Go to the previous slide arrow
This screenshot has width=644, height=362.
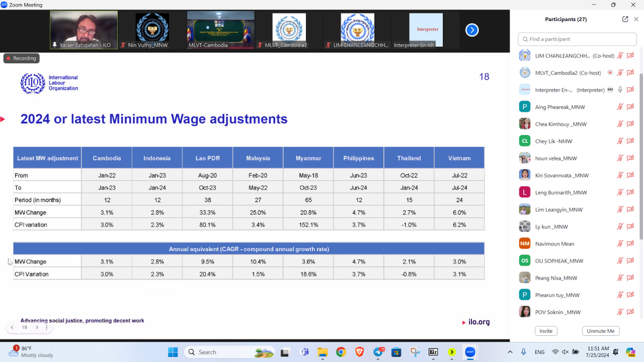point(12,327)
